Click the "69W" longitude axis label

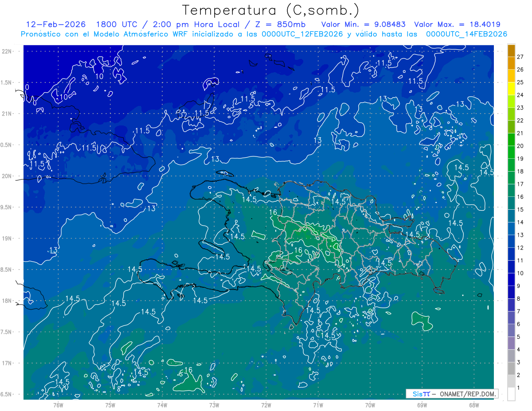click(422, 405)
